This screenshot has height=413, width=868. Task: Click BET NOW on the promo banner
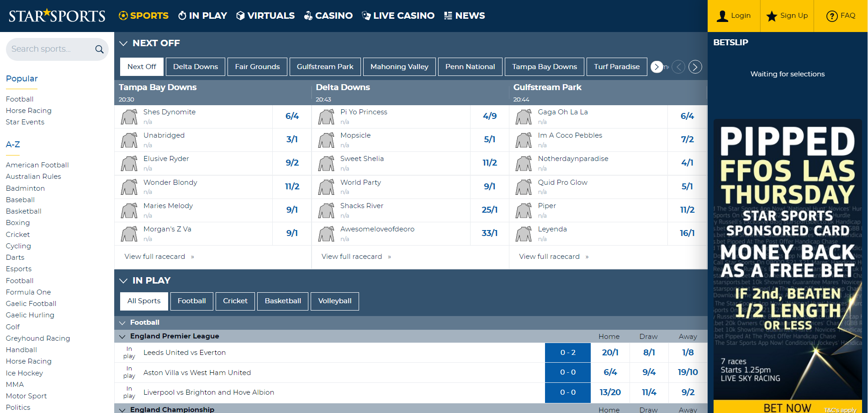point(788,407)
